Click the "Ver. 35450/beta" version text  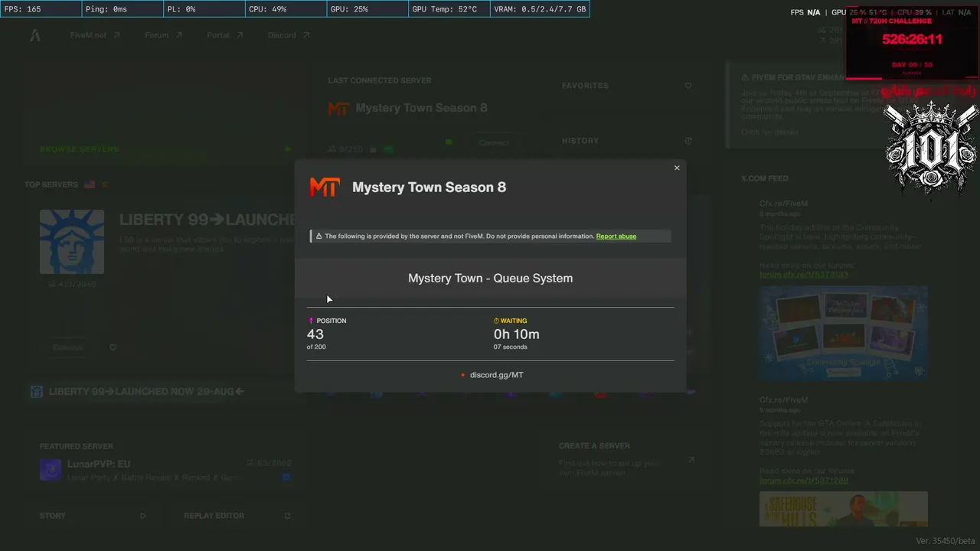point(946,541)
